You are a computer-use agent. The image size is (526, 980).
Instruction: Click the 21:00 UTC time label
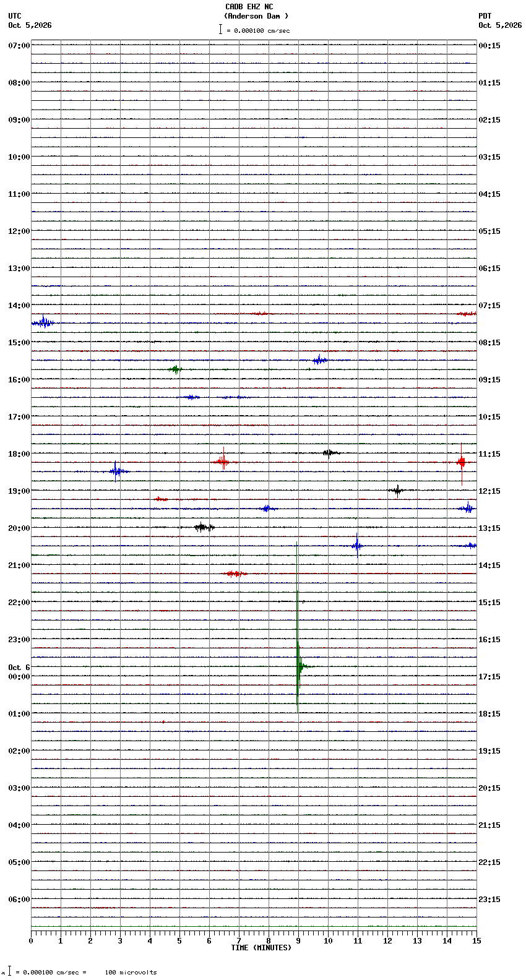(19, 565)
